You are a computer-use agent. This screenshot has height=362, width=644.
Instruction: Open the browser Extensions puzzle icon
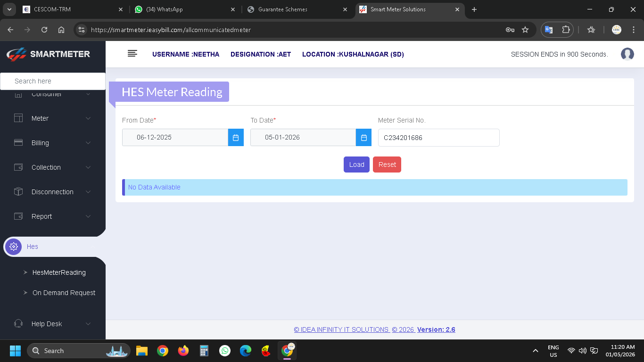(x=566, y=30)
